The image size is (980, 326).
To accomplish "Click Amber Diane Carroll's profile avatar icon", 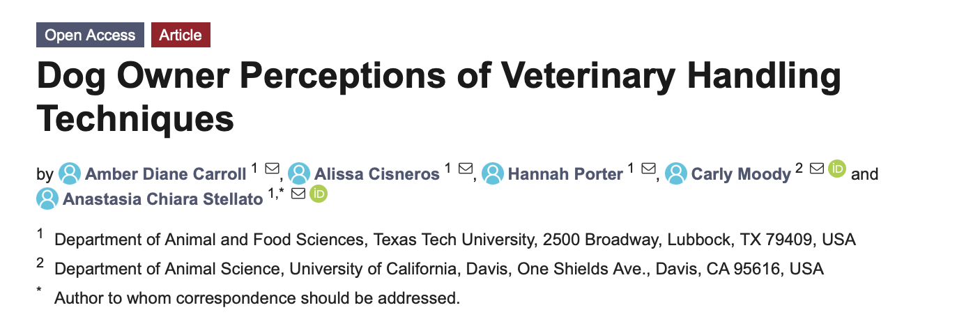I will [x=70, y=173].
